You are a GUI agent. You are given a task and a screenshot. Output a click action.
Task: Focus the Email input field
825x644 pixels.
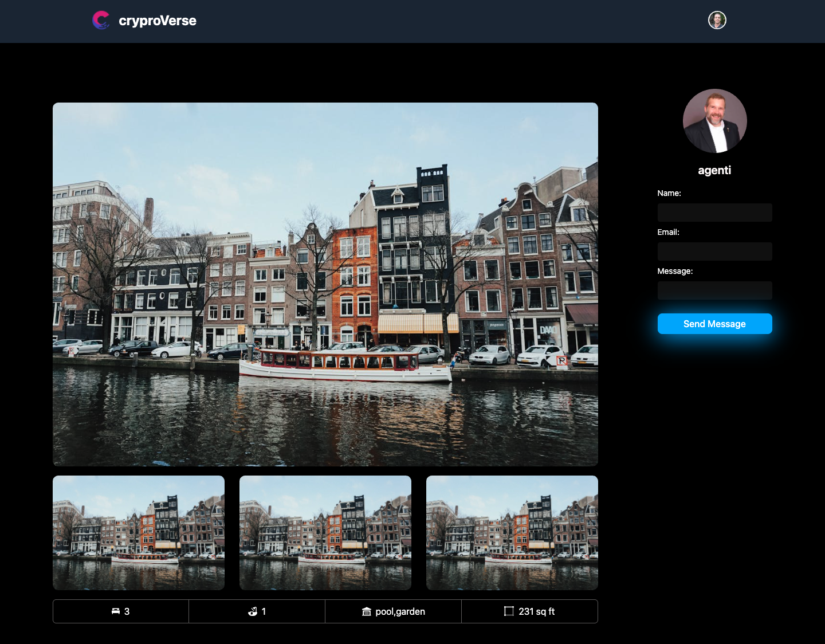(x=715, y=252)
